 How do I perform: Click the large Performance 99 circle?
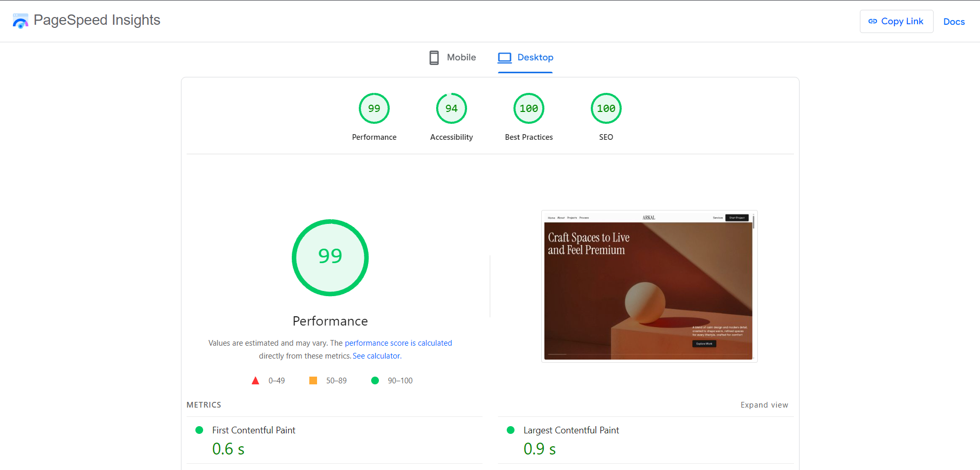tap(330, 257)
